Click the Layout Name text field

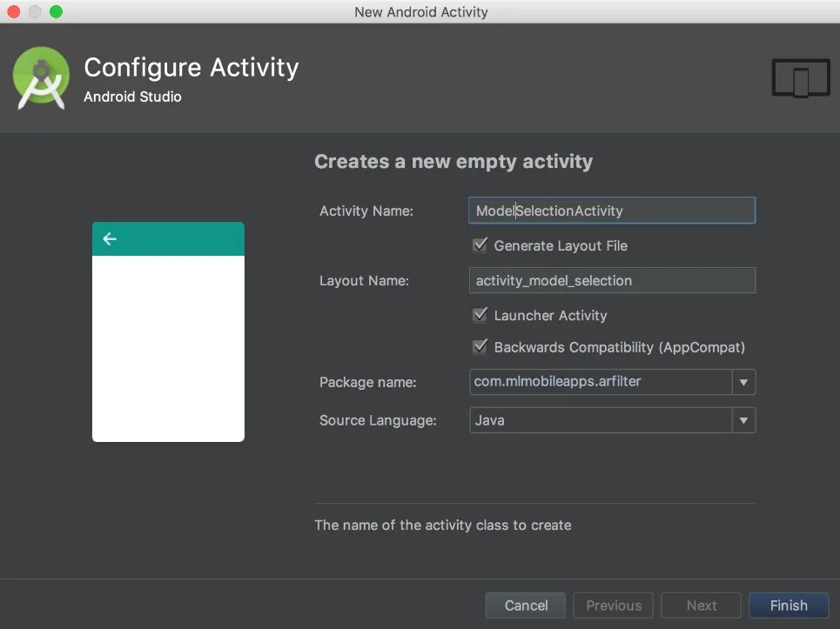point(611,281)
